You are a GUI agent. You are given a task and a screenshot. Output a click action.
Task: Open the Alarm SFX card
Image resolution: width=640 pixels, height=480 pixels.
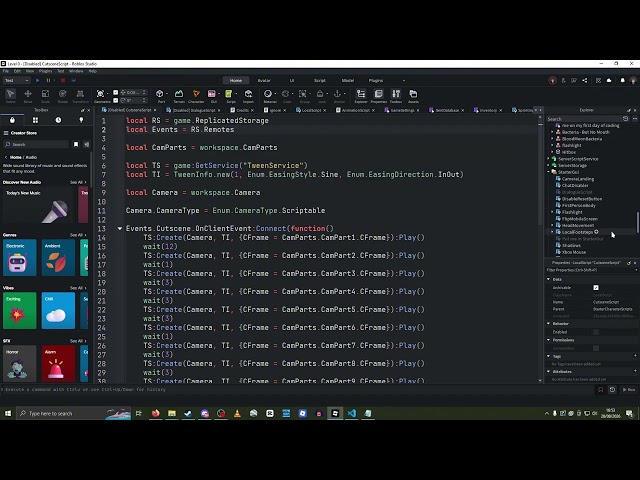click(58, 364)
